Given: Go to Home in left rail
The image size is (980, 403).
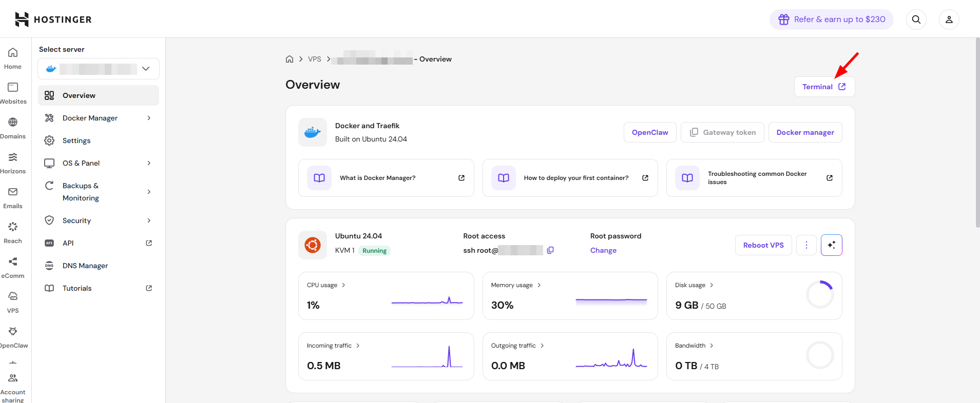Looking at the screenshot, I should coord(13,58).
